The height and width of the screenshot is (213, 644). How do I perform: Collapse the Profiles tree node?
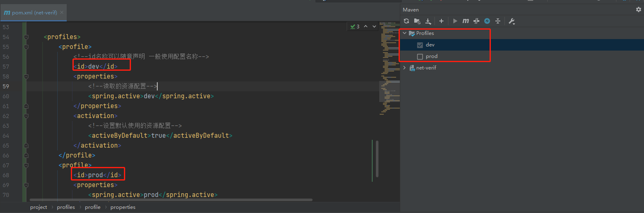point(405,33)
